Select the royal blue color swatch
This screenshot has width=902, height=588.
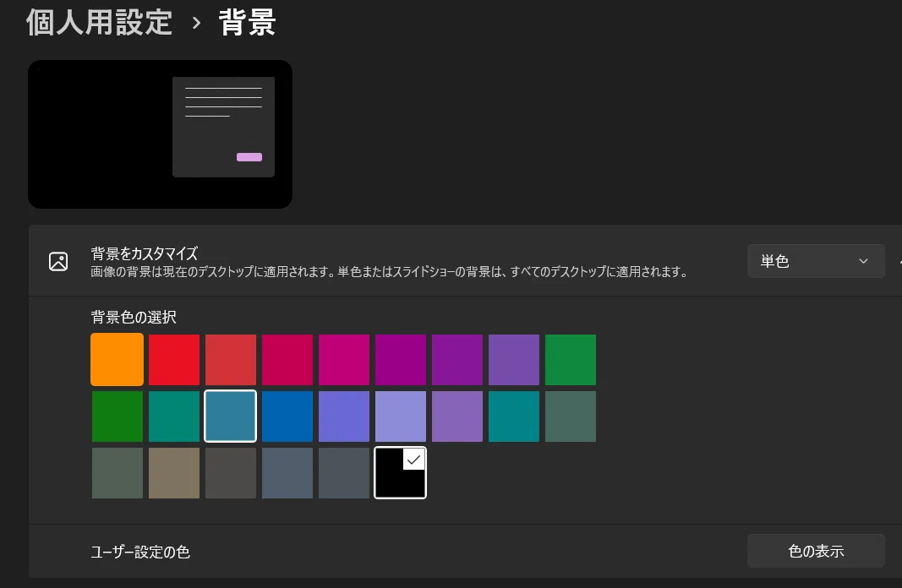pyautogui.click(x=287, y=416)
